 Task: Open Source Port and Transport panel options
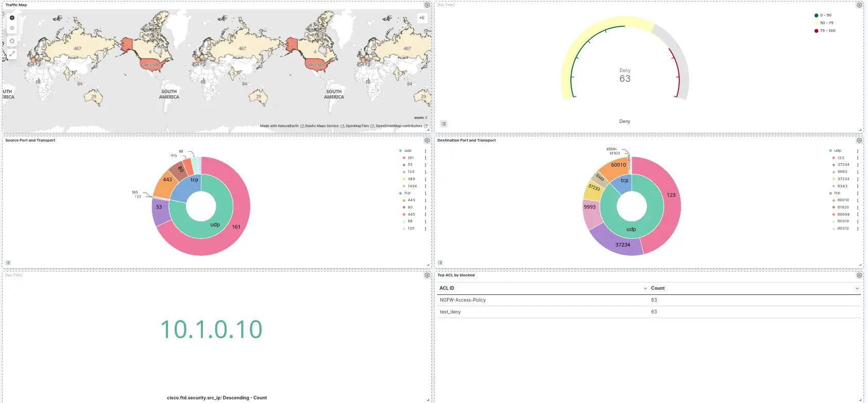(427, 141)
